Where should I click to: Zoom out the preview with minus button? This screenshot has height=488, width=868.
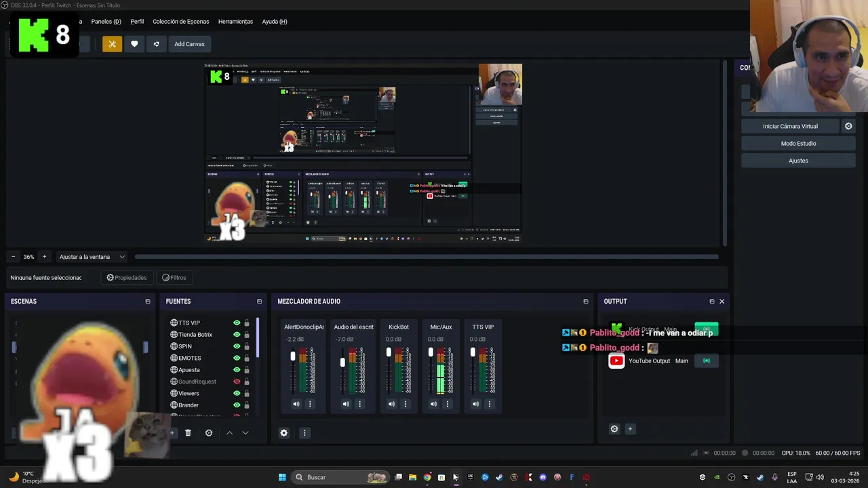tap(13, 257)
